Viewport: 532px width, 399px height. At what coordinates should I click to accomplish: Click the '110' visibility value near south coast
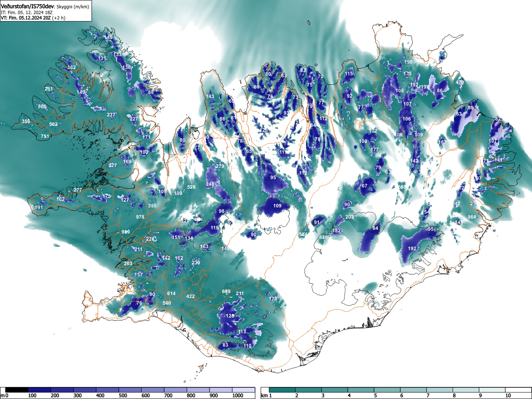pos(247,346)
